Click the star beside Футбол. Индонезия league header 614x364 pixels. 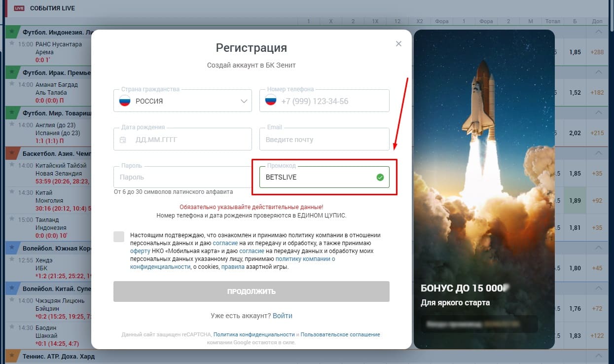(12, 32)
